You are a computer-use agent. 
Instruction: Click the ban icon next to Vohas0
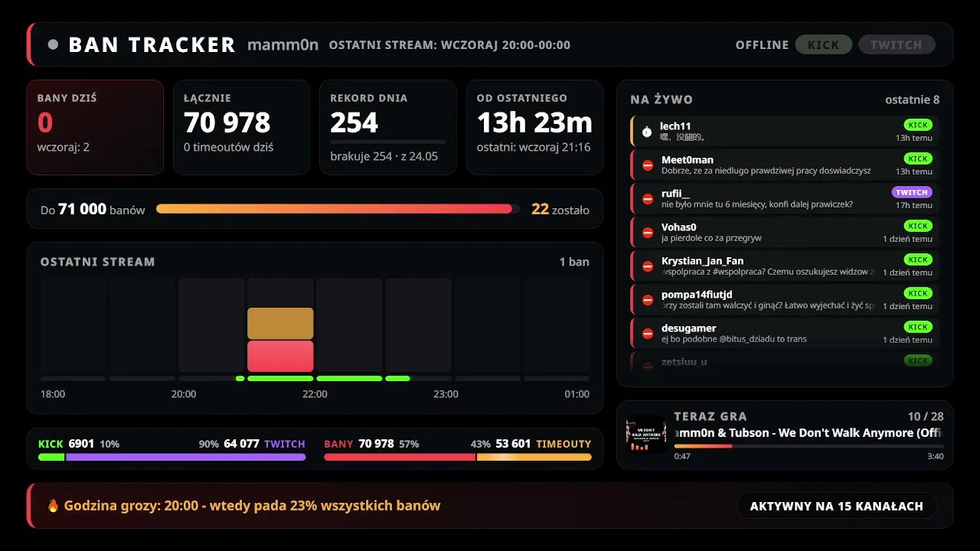tap(648, 233)
